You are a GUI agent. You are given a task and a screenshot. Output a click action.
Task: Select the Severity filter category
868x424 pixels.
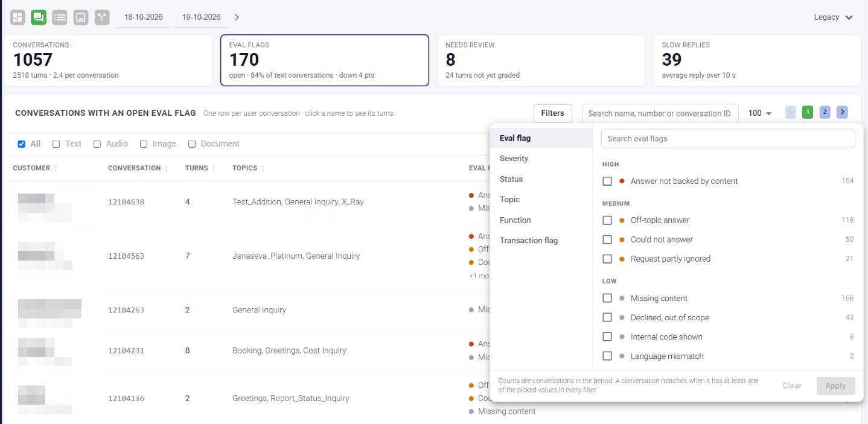[x=541, y=159]
